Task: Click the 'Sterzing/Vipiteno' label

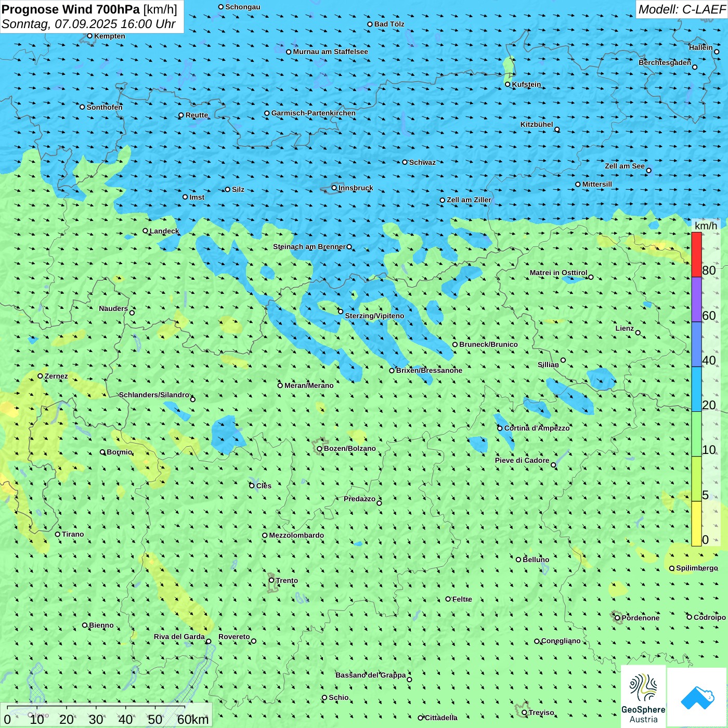Action: point(374,316)
